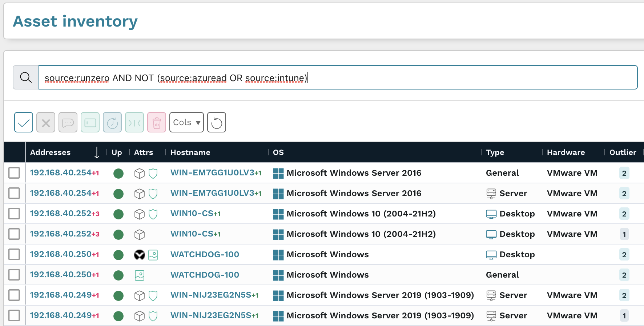Click the rescan clock icon in toolbar
This screenshot has height=326, width=644.
112,123
